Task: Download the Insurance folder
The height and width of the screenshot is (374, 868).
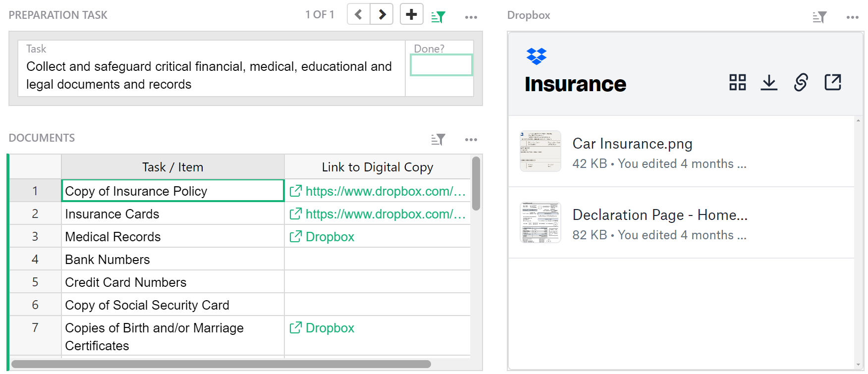Action: pos(769,82)
